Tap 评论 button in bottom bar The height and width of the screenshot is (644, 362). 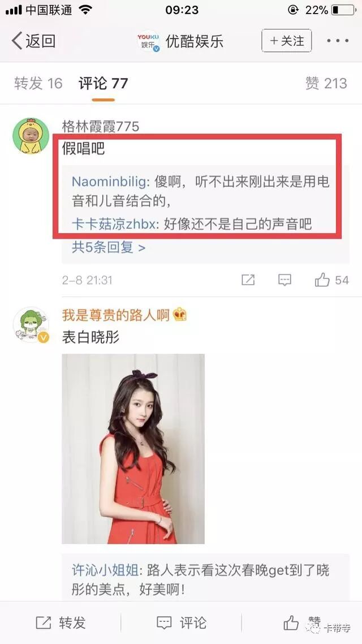coord(182,622)
